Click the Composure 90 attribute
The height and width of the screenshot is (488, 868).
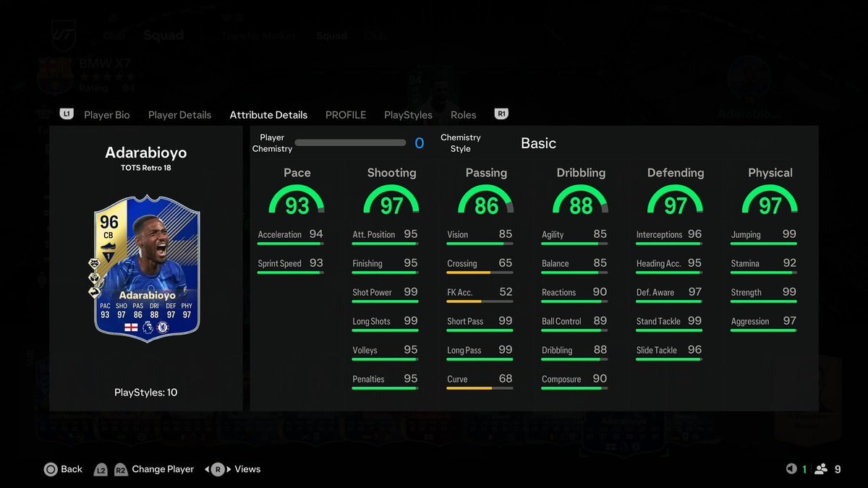(x=574, y=380)
